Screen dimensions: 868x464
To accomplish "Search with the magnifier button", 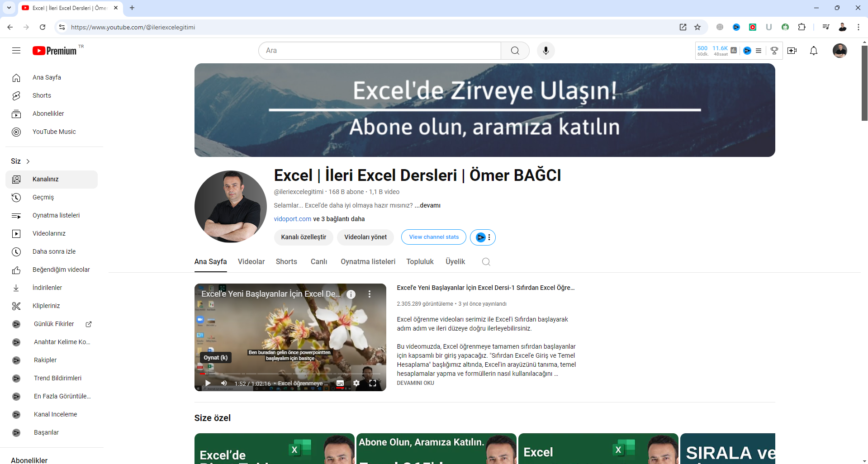I will (x=515, y=51).
